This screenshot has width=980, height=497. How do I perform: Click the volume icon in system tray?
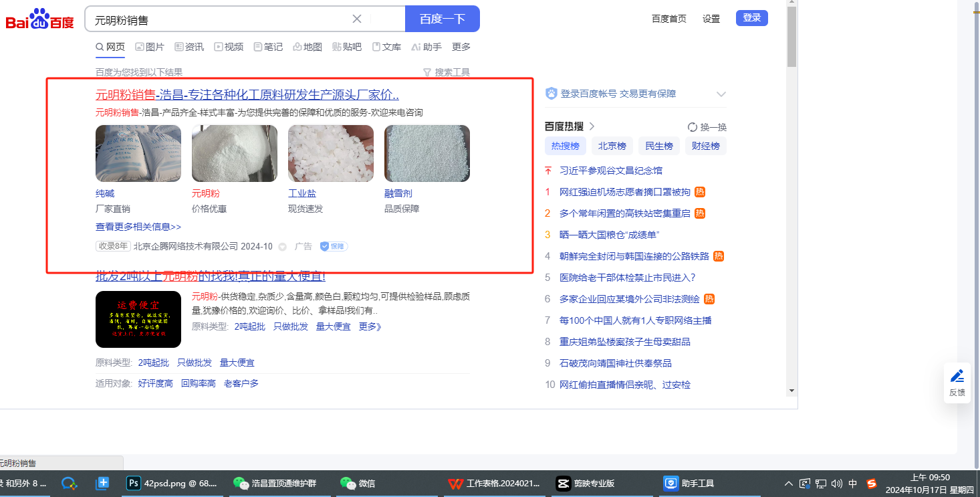pos(837,483)
